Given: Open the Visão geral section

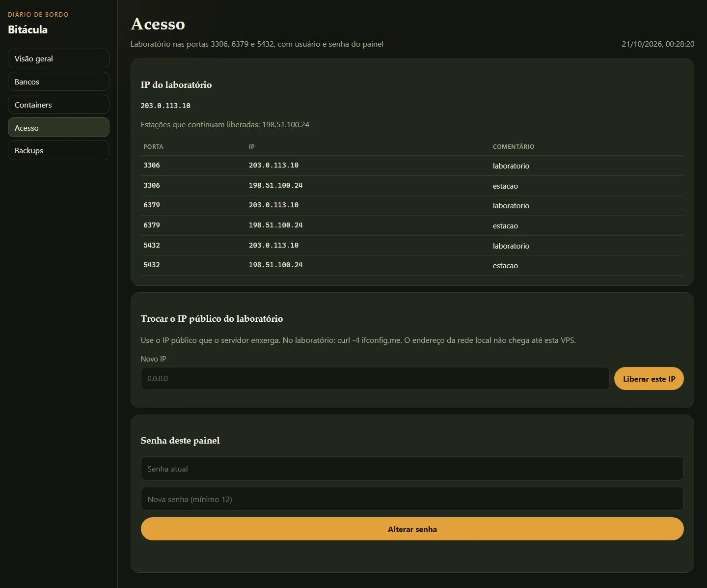Looking at the screenshot, I should tap(58, 58).
